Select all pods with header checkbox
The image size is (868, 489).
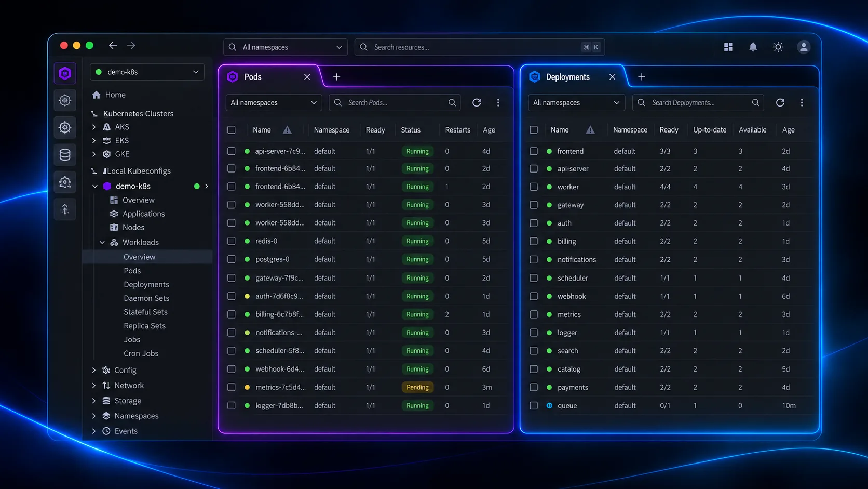pyautogui.click(x=232, y=130)
